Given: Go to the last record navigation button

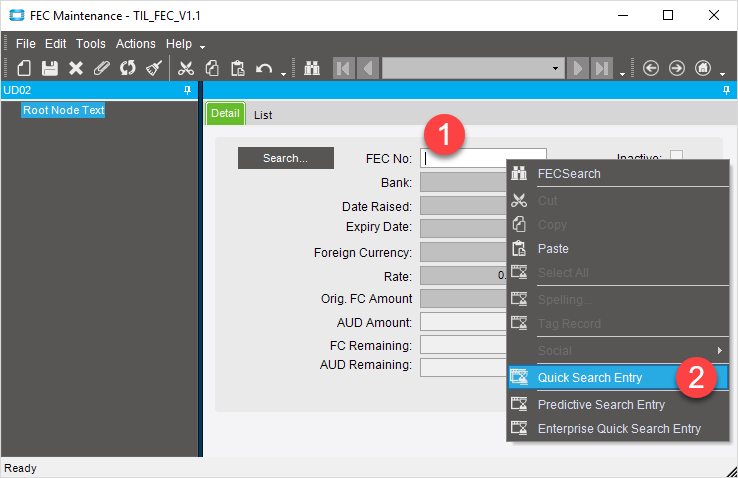Looking at the screenshot, I should pos(602,69).
